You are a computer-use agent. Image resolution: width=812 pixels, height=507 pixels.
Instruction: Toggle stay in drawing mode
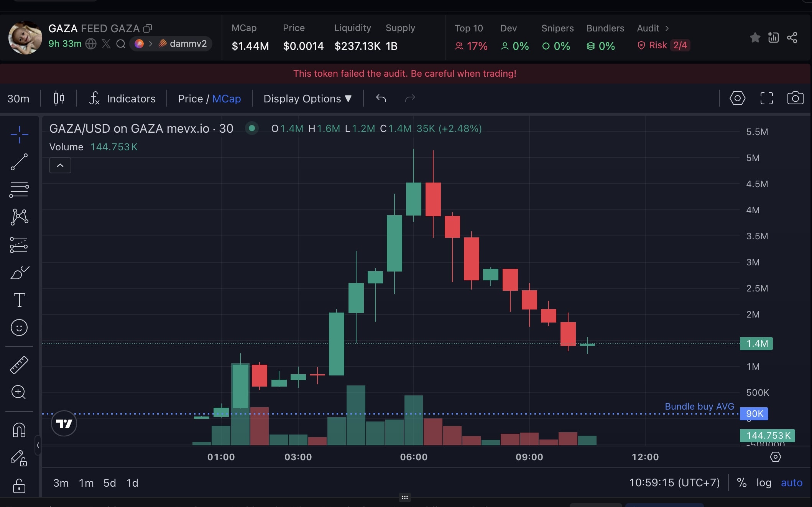[x=19, y=458]
